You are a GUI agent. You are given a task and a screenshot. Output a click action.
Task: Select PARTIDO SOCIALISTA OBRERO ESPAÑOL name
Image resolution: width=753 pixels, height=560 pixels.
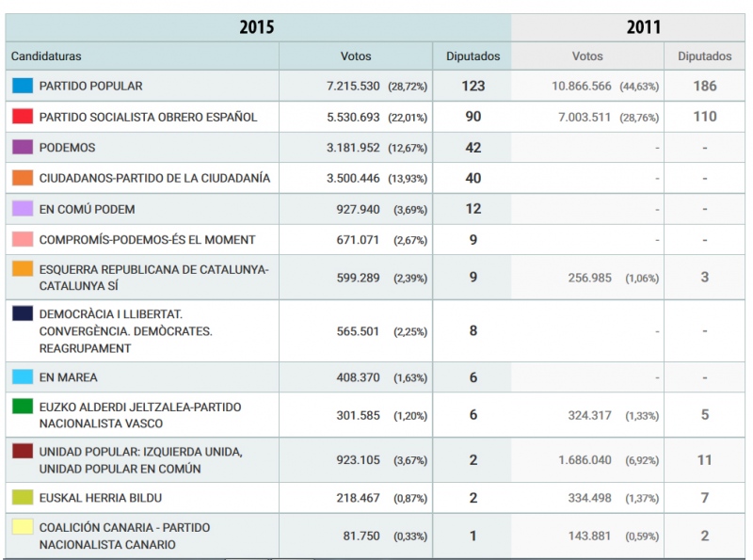[x=148, y=118]
